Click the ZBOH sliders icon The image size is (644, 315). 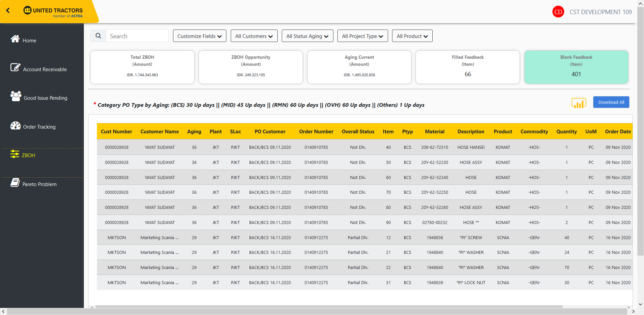(15, 154)
